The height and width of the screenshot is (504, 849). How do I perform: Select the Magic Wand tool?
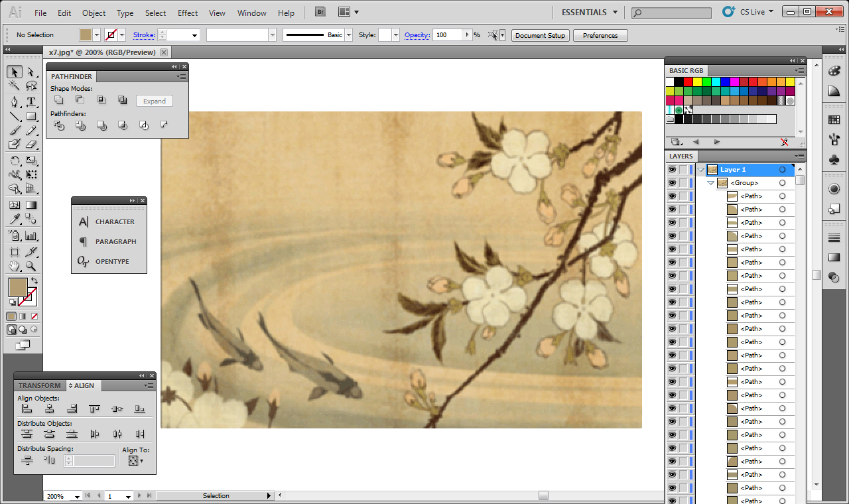[15, 86]
